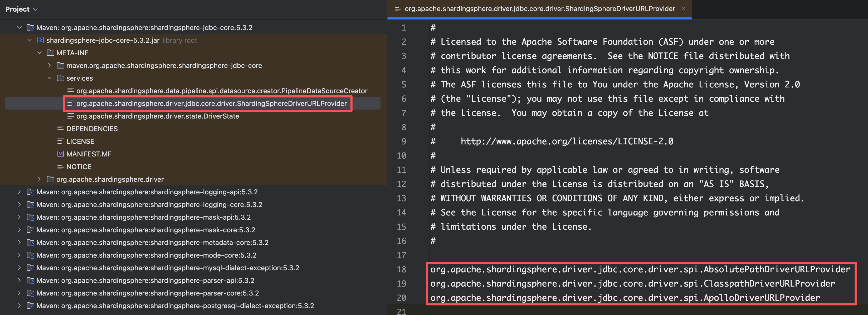Collapse the shardingsphere-jdbc-core:5.3.2 Maven node
The width and height of the screenshot is (868, 315).
pyautogui.click(x=19, y=28)
